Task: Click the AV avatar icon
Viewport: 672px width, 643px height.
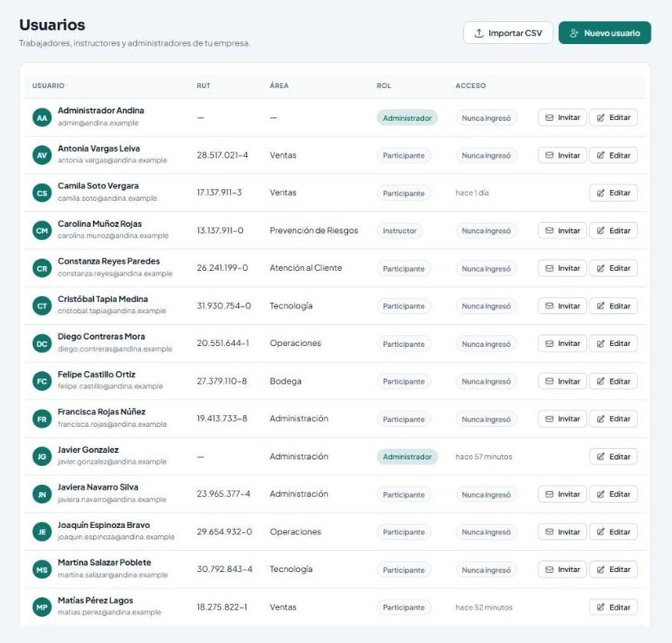Action: pos(42,155)
